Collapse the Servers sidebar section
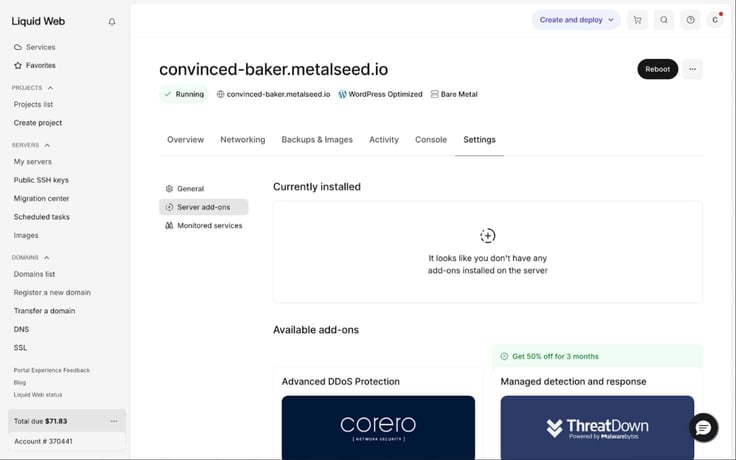Screen dimensions: 736x460 point(47,145)
